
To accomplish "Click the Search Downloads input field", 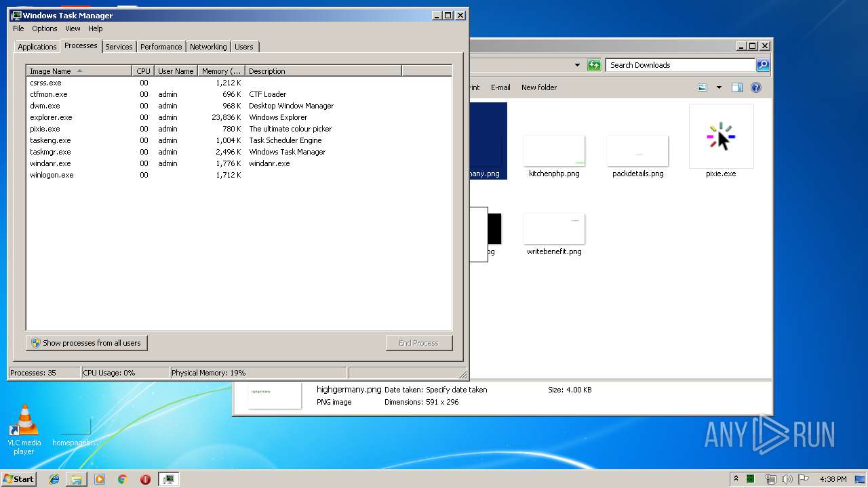I will 680,65.
